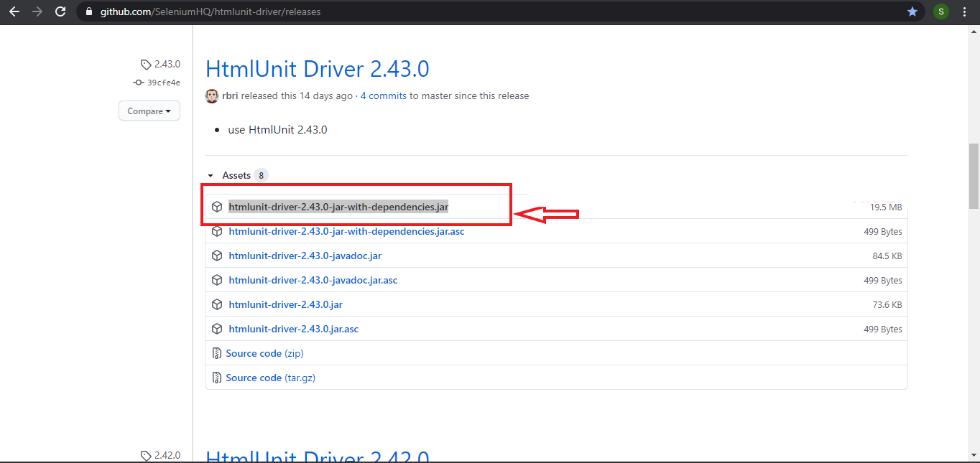Bookmark this page with the star icon
This screenshot has height=463, width=980.
912,11
